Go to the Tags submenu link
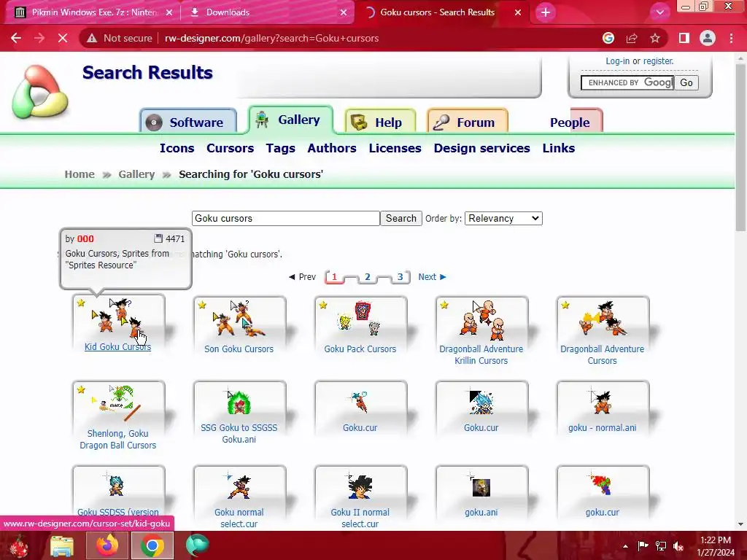 281,149
